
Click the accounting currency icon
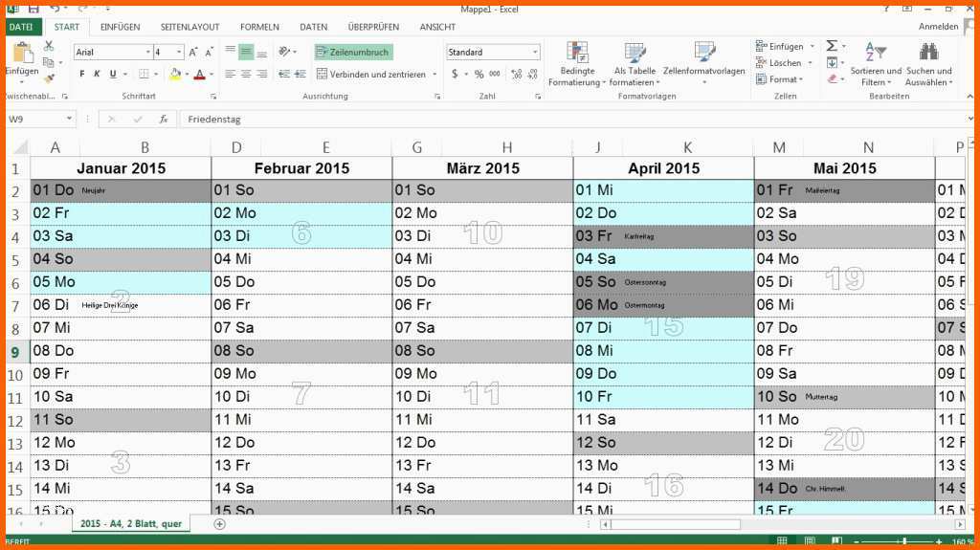(x=455, y=74)
